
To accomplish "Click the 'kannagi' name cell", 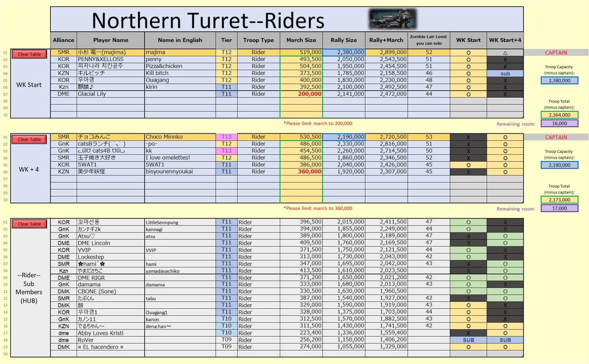I will coord(180,229).
